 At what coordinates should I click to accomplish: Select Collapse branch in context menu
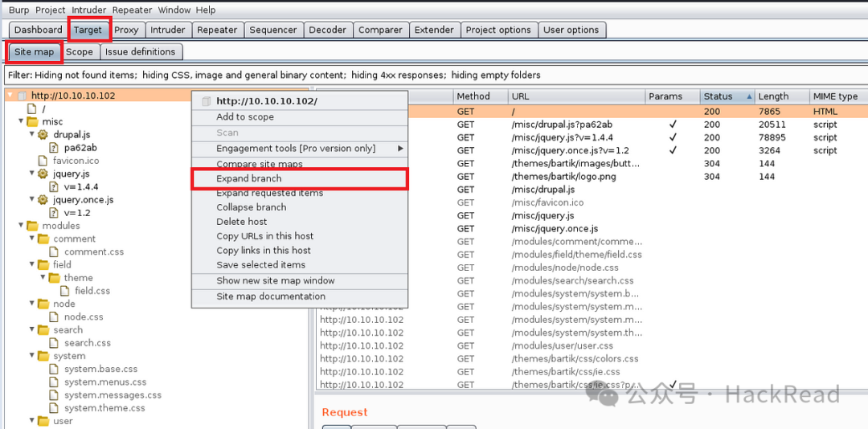click(x=300, y=207)
